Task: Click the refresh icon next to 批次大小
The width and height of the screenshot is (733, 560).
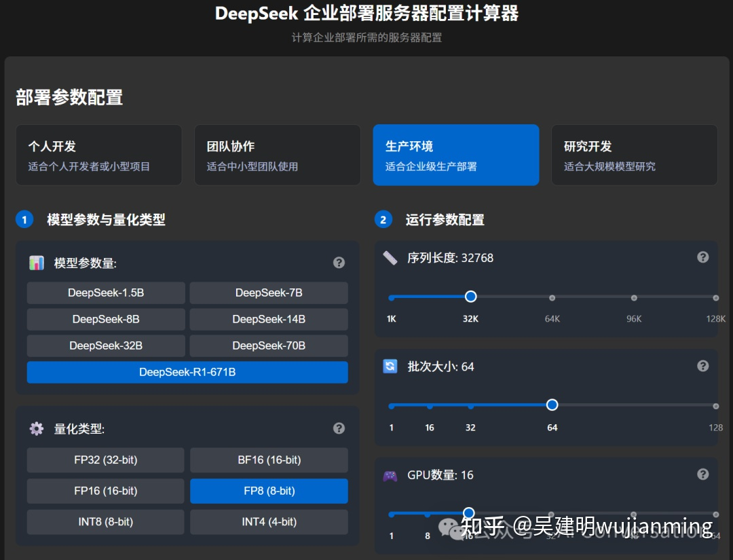Action: click(390, 366)
